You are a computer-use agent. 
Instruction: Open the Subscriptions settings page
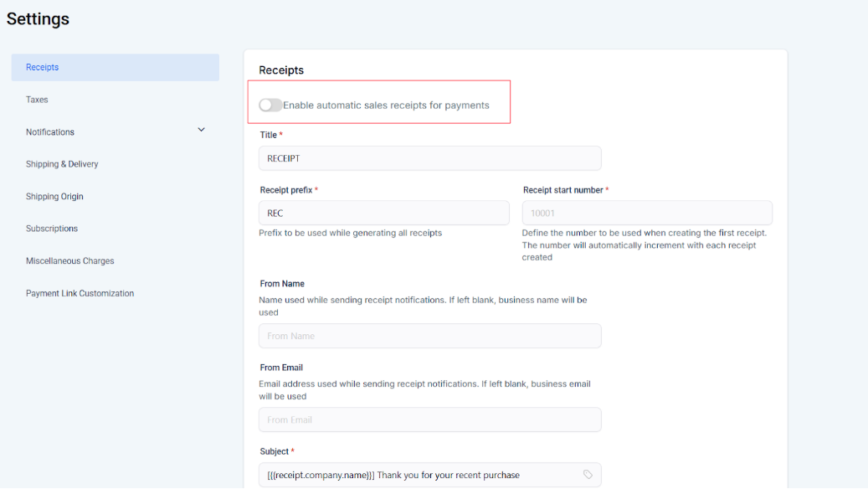point(52,229)
